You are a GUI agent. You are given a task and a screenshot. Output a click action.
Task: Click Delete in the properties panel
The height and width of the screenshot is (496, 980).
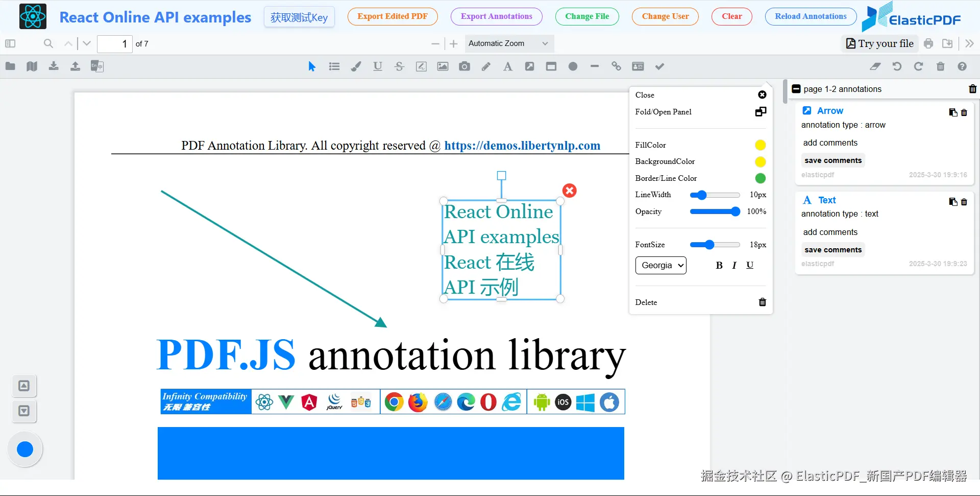click(701, 302)
